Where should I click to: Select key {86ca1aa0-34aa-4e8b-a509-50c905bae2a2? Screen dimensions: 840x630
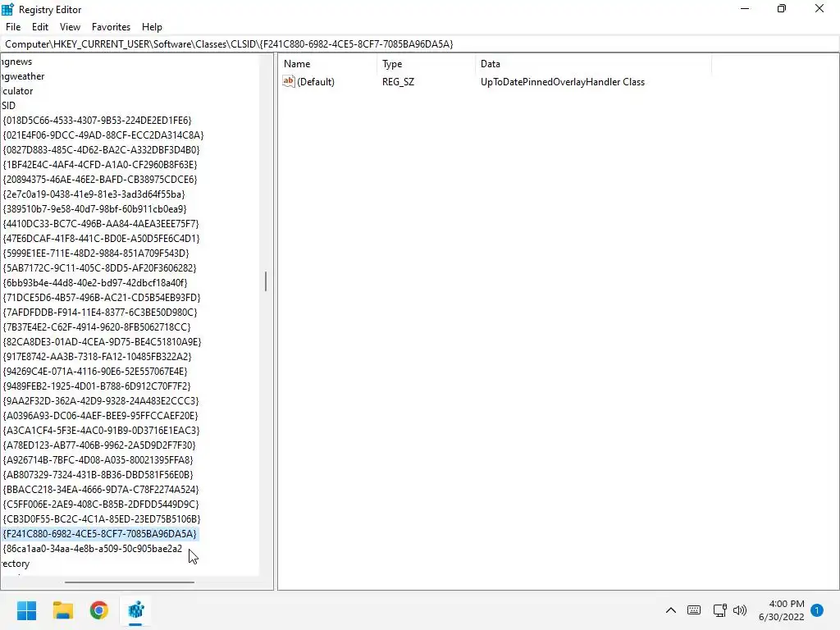click(x=92, y=549)
